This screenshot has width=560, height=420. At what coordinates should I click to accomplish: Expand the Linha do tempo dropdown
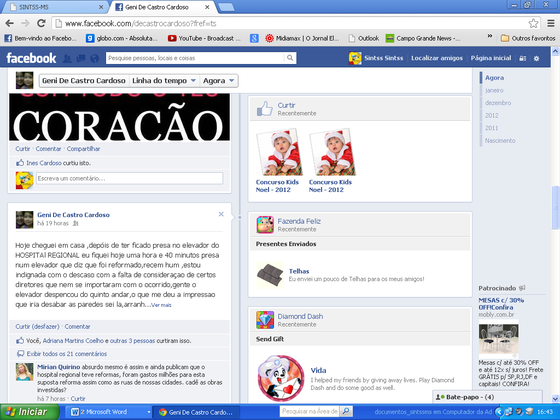[164, 81]
